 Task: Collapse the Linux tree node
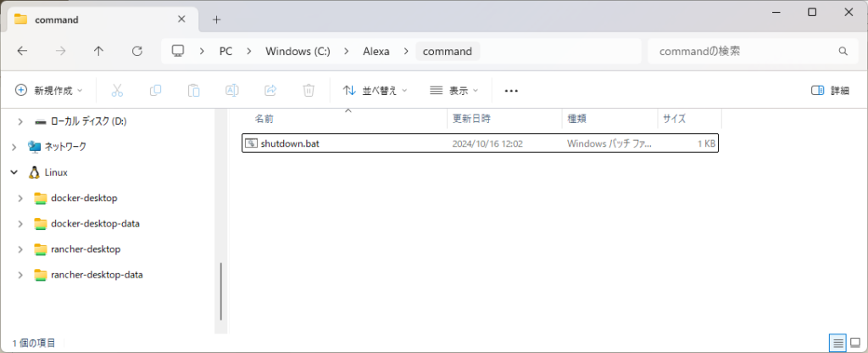tap(14, 172)
